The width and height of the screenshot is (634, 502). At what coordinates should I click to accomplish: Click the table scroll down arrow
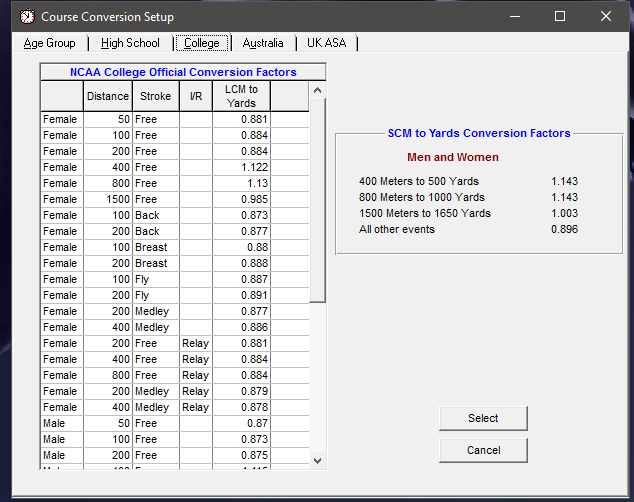click(317, 460)
